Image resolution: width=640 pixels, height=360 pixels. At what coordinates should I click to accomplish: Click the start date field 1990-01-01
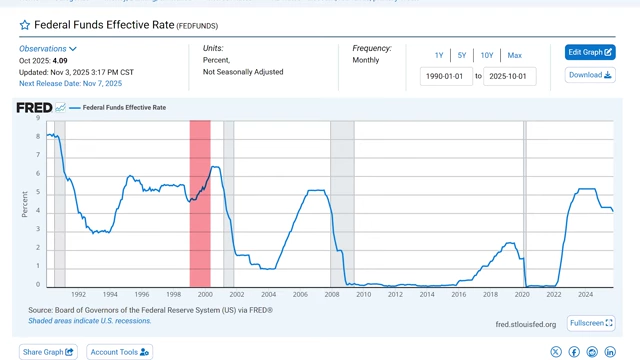pyautogui.click(x=446, y=76)
